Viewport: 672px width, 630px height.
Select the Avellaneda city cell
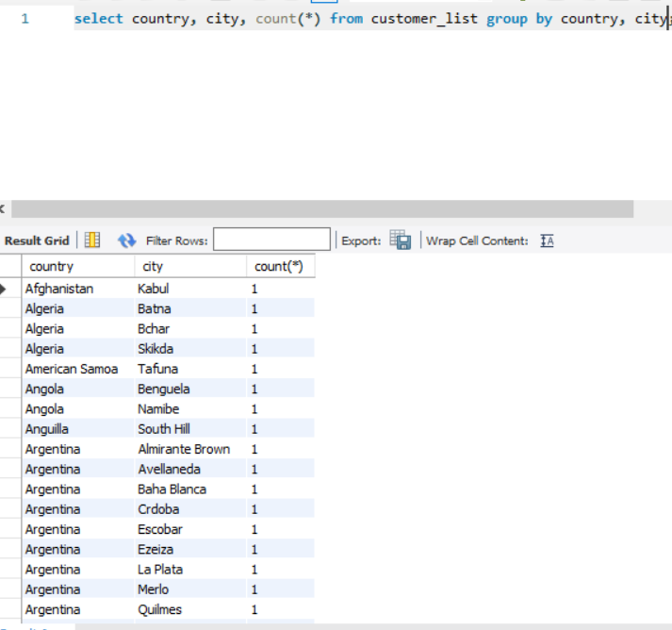tap(190, 469)
